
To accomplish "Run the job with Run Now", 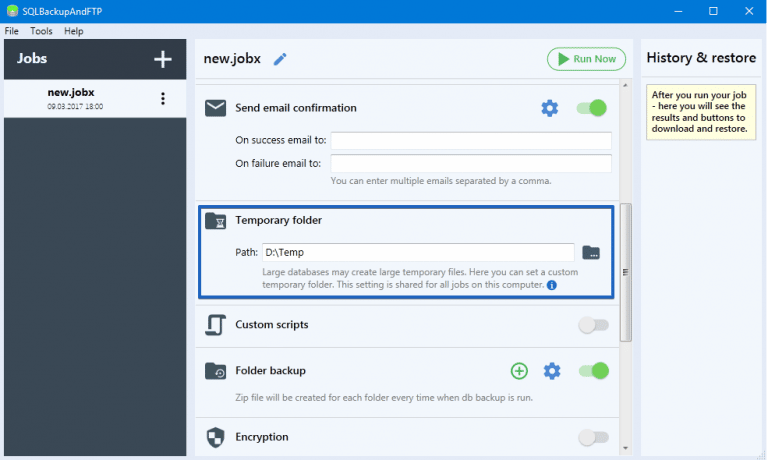I will 586,59.
